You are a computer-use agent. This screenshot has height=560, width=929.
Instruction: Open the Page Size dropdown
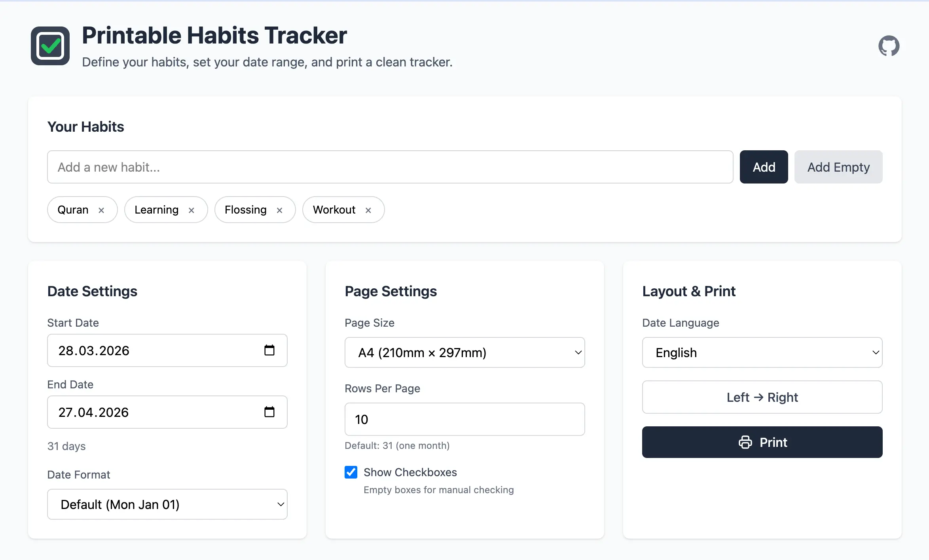[464, 352]
